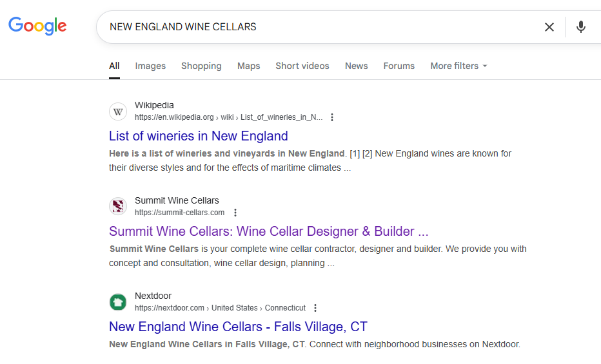The width and height of the screenshot is (601, 364).
Task: Open the three-dot menu for the Wikipedia result
Action: tap(332, 117)
